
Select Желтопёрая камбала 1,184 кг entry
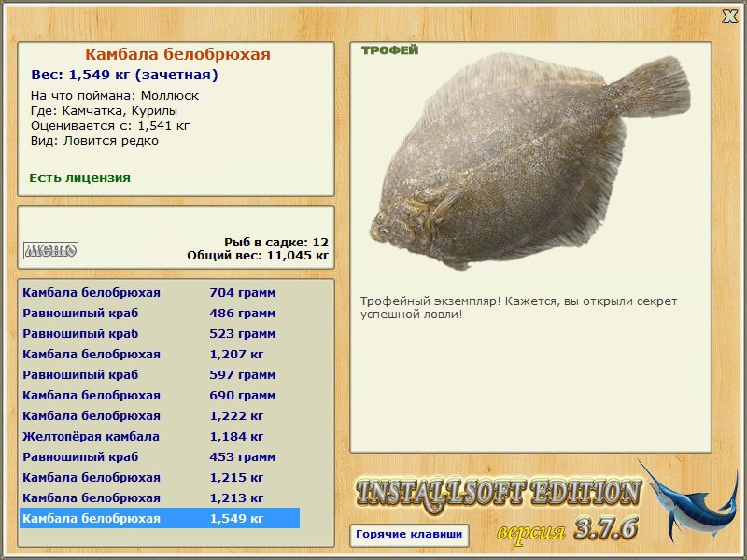[160, 436]
